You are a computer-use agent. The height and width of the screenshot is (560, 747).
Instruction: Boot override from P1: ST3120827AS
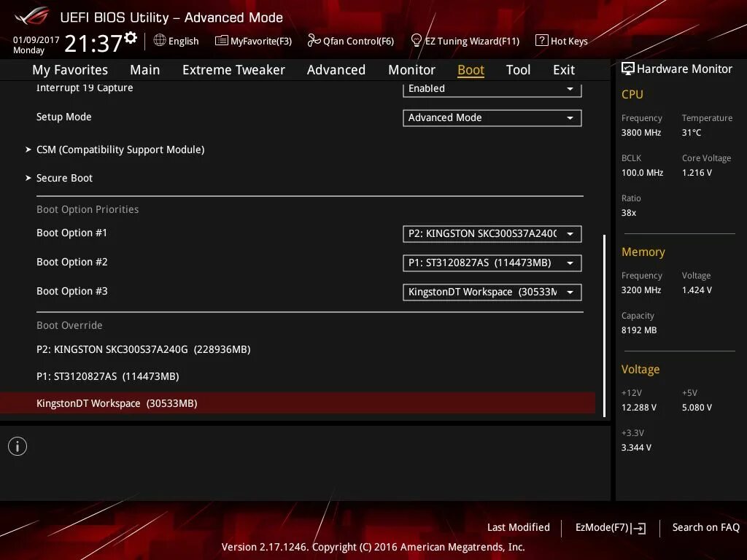click(x=108, y=376)
